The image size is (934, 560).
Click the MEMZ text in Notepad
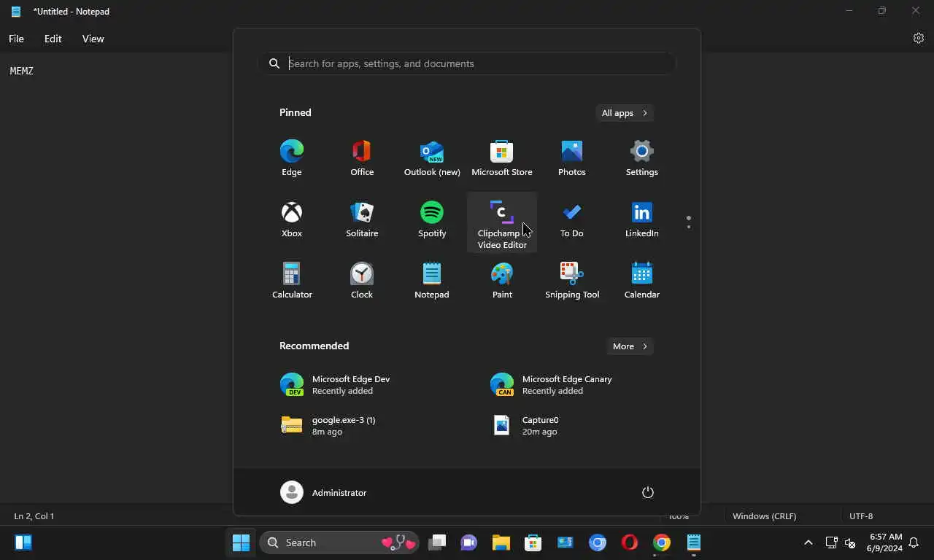(x=22, y=71)
